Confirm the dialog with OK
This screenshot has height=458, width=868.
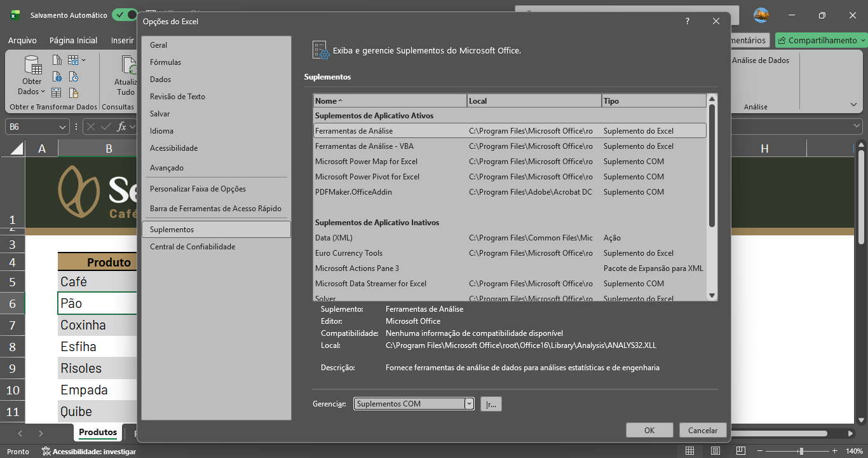click(649, 431)
